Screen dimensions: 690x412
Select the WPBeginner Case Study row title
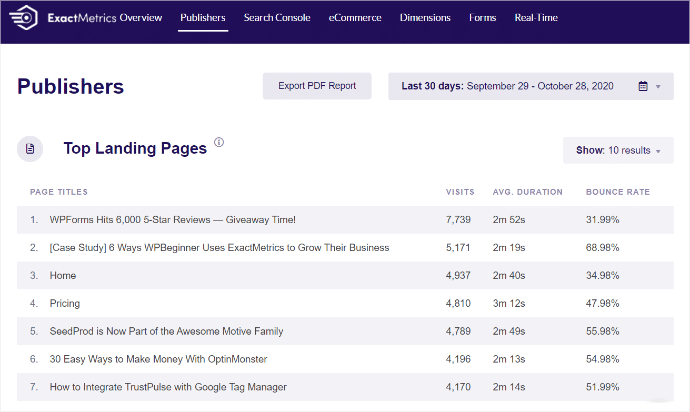[219, 248]
